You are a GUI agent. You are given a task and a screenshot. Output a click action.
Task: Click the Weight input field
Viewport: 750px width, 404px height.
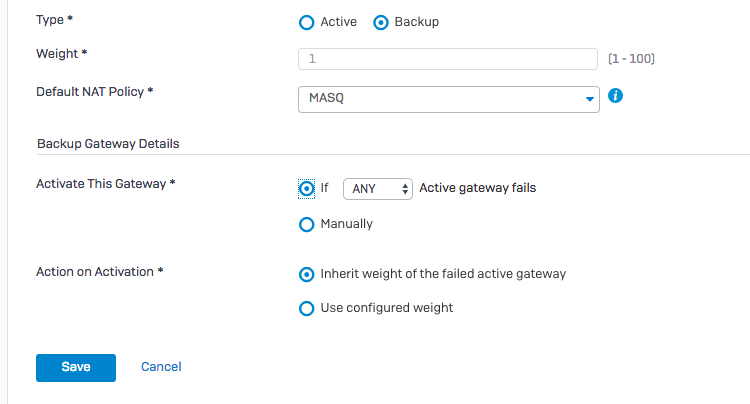coord(448,59)
